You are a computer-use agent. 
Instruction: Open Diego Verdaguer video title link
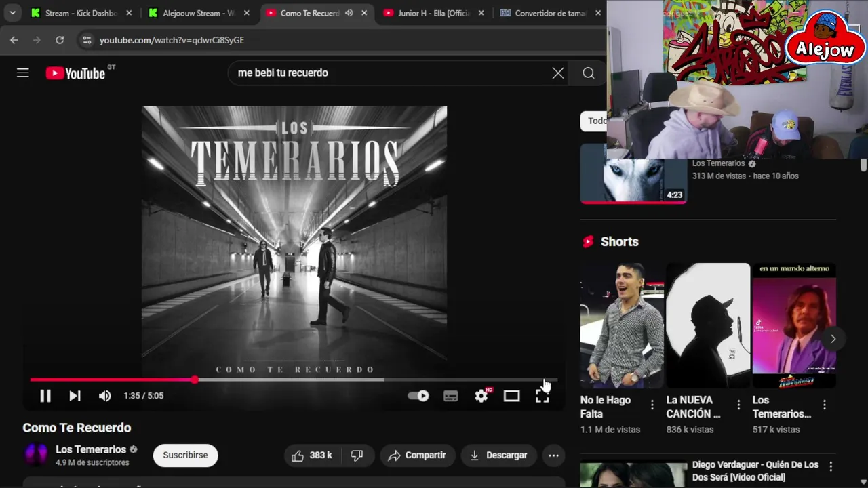755,471
